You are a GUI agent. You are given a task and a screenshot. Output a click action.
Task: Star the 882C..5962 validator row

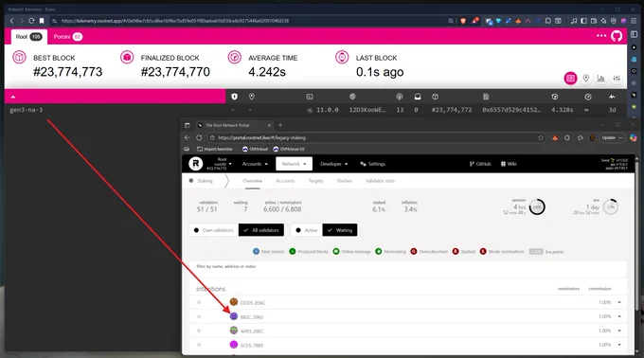coord(199,316)
